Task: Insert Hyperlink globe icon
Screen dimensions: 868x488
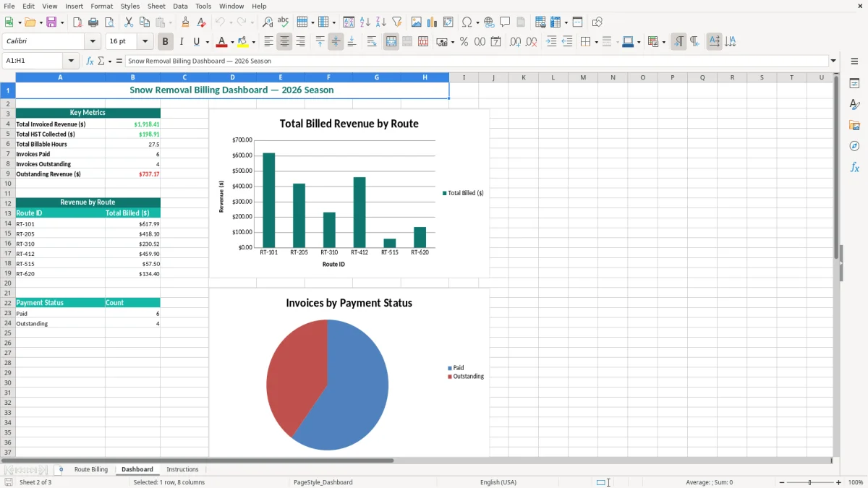Action: coord(489,22)
